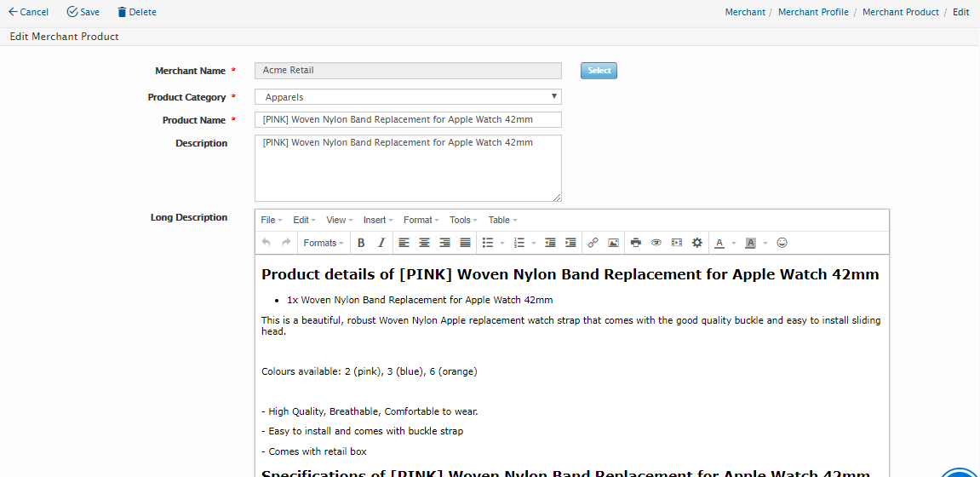Toggle bullet list formatting
This screenshot has height=477, width=980.
(x=488, y=243)
